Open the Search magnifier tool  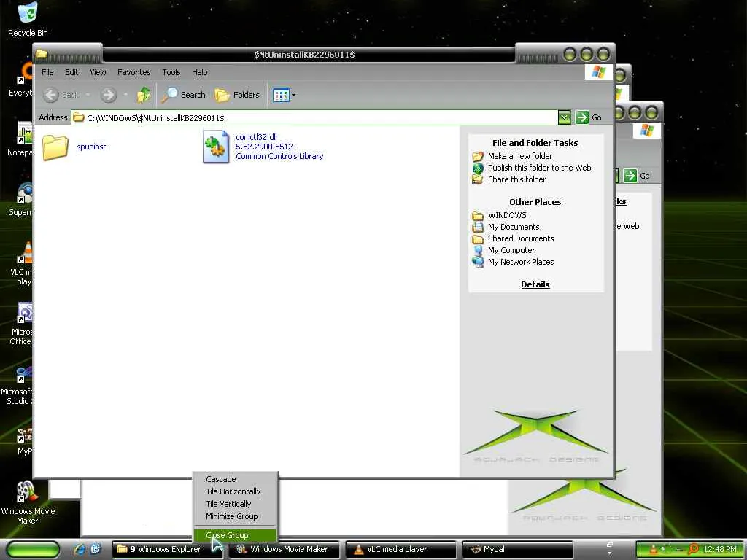point(183,95)
